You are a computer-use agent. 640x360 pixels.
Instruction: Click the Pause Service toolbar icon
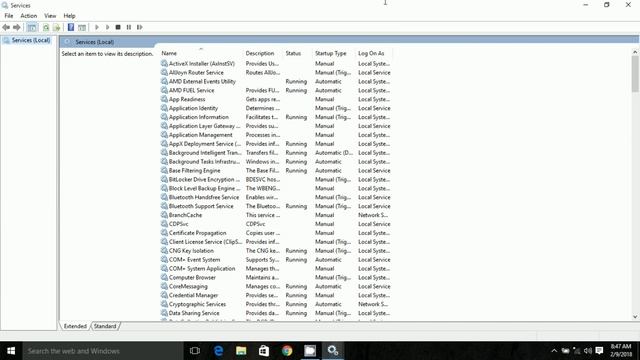click(x=129, y=27)
